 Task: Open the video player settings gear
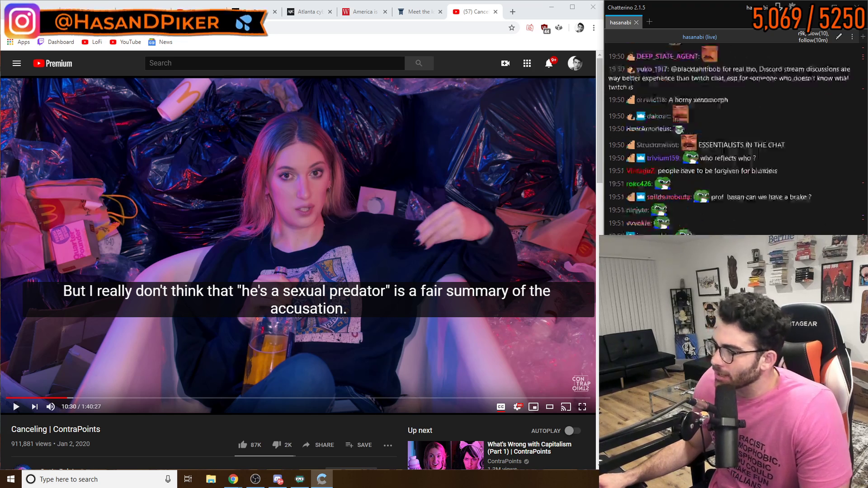tap(518, 407)
